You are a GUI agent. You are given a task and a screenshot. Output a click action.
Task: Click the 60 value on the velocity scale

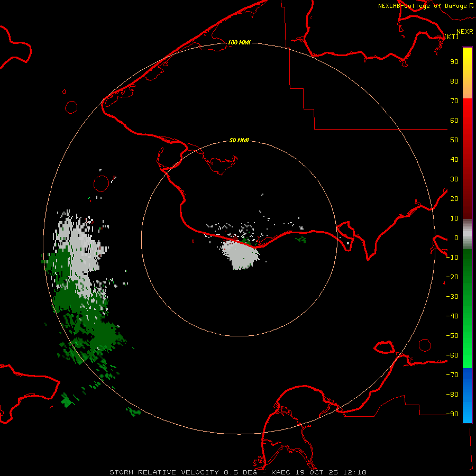coord(454,120)
